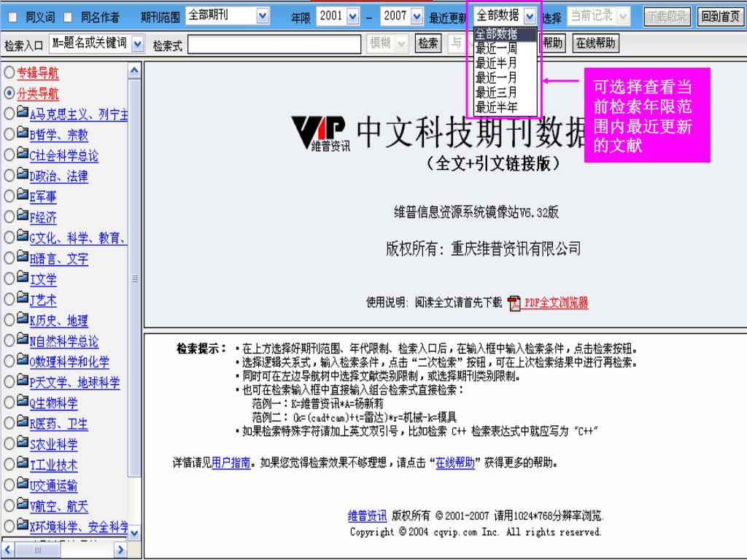Enable the 同名作者 checkbox
Screen dimensions: 747x560
(68, 17)
